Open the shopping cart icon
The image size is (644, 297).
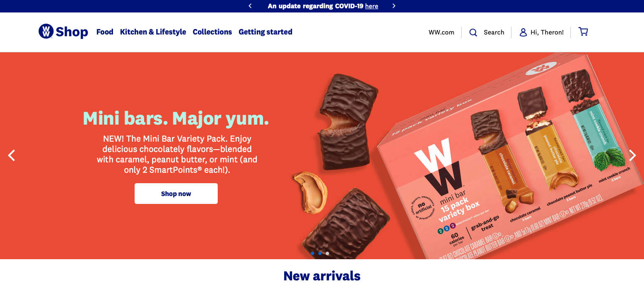point(583,32)
